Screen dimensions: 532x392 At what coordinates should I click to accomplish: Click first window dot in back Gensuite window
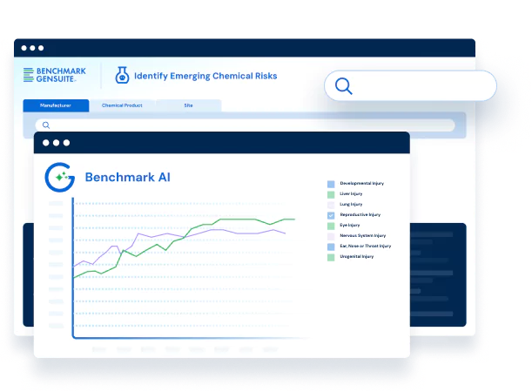coord(24,48)
